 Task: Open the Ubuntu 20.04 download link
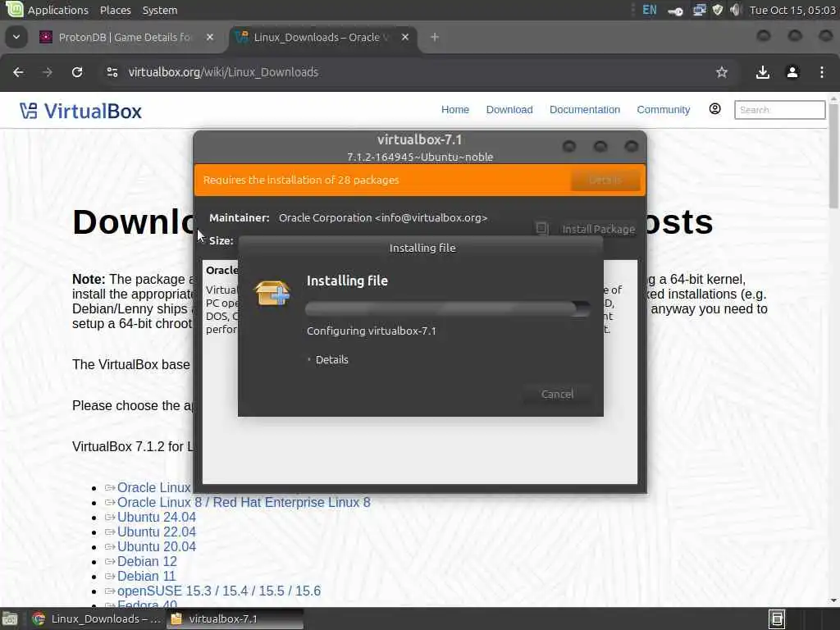157,547
